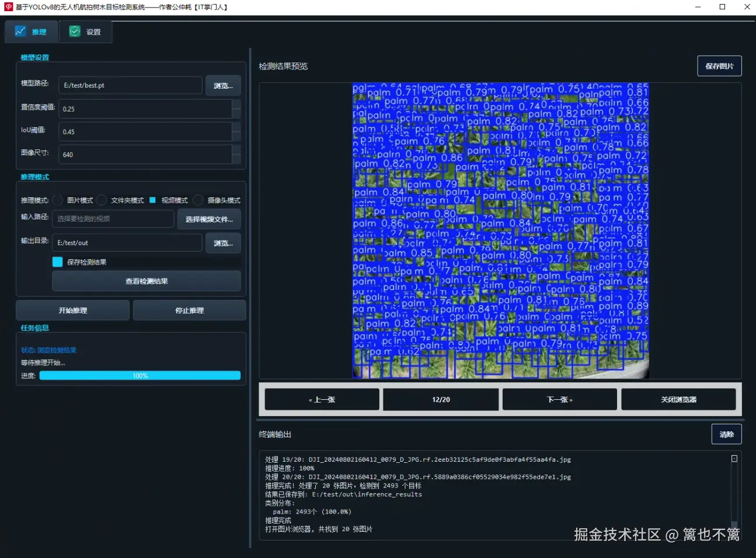The width and height of the screenshot is (756, 558).
Task: Select 摄像头模式 radio button
Action: click(x=198, y=200)
